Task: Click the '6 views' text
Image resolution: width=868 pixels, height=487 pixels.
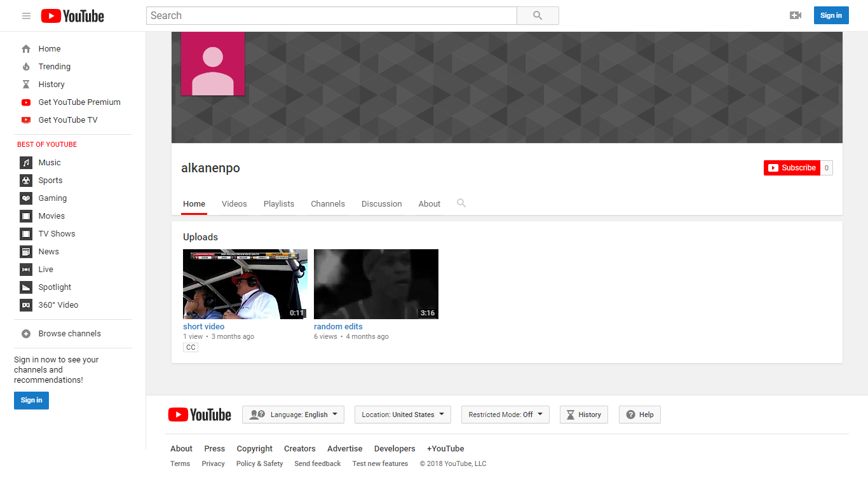Action: pos(326,337)
